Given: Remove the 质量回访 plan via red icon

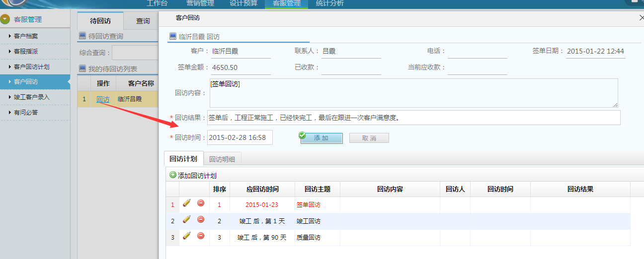Looking at the screenshot, I should click(x=201, y=236).
